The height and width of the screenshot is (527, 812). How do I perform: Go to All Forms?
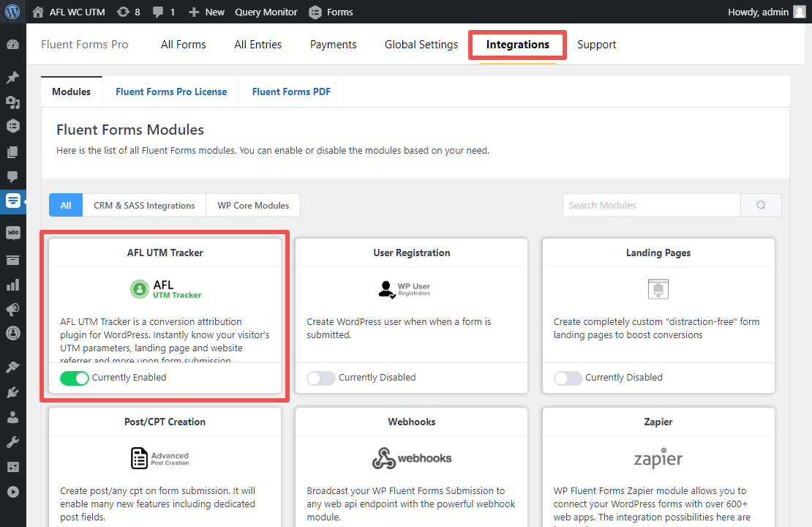point(184,45)
